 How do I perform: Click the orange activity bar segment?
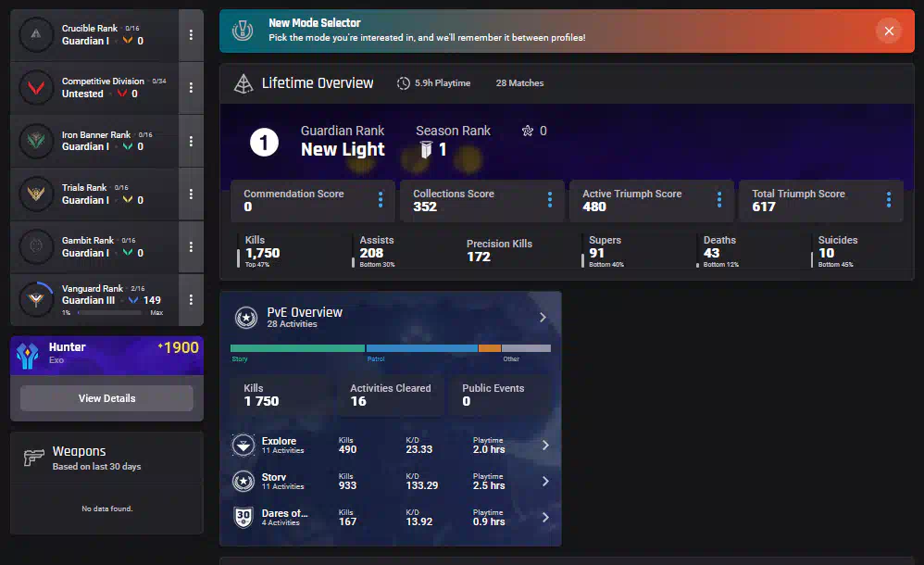click(490, 348)
